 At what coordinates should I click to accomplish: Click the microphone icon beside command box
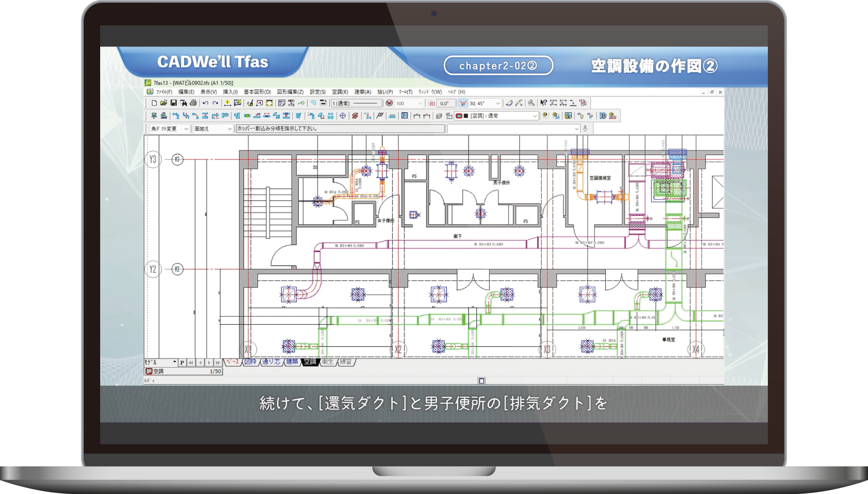click(x=585, y=129)
